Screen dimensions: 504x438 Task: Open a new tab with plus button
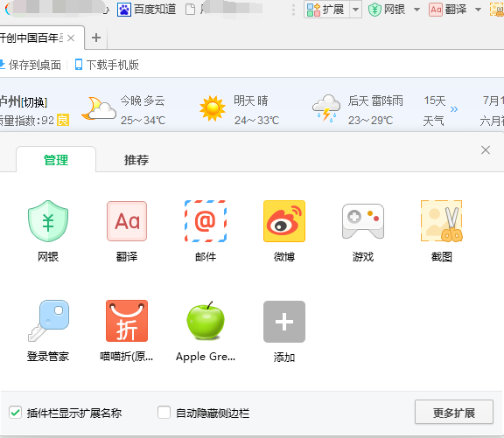(x=95, y=38)
